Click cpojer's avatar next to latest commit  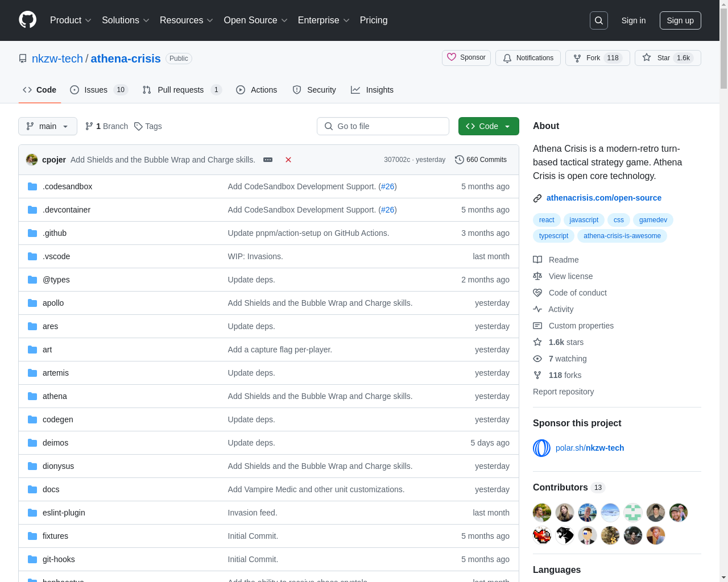click(32, 160)
